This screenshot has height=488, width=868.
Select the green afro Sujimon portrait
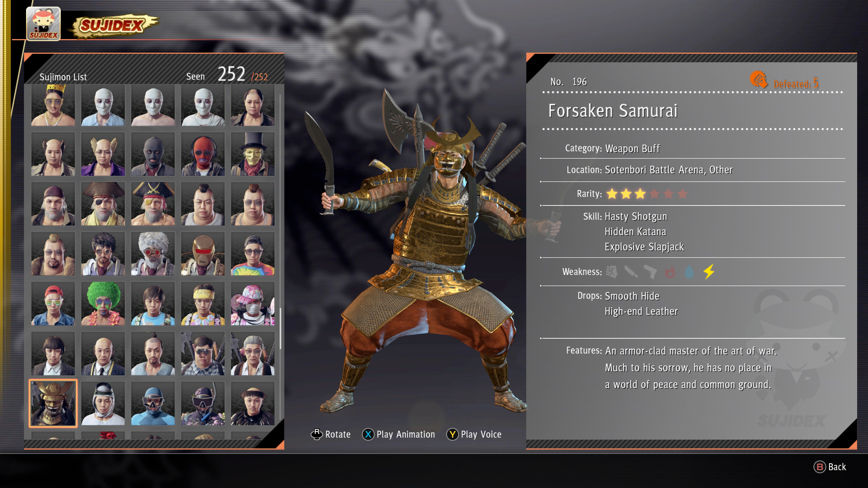click(103, 304)
